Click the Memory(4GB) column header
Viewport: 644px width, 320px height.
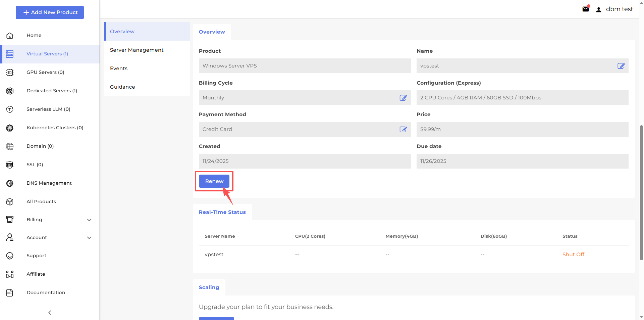[401, 236]
